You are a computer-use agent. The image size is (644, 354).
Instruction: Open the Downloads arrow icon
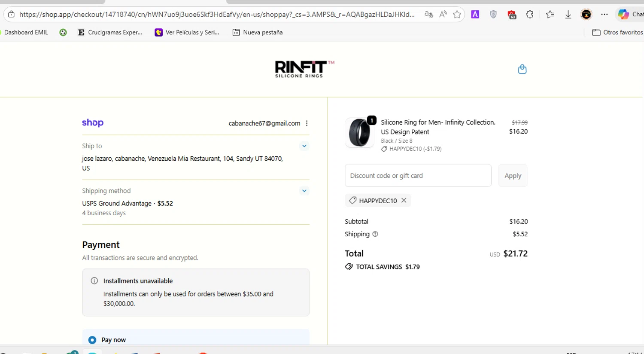pyautogui.click(x=568, y=15)
